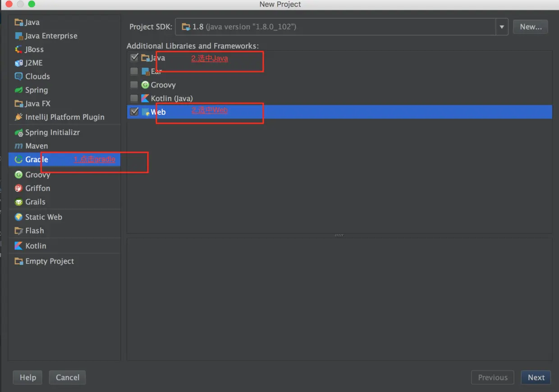Click the Next button
Viewport: 559px width, 392px height.
(536, 378)
